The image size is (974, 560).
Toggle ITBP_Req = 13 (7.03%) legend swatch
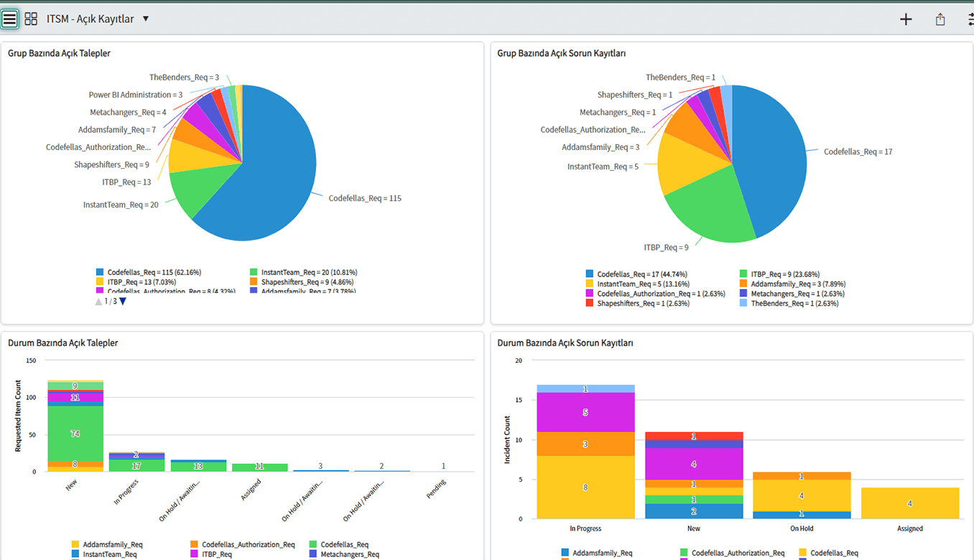coord(100,282)
